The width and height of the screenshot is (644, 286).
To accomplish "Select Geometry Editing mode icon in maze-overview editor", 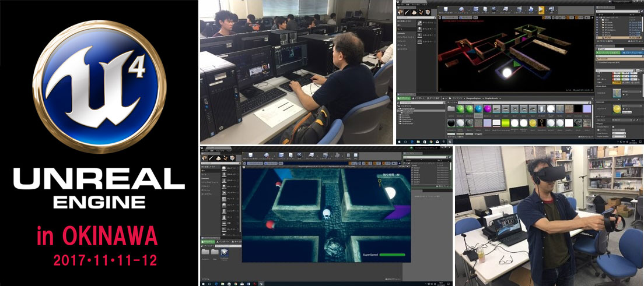I will coord(428,12).
